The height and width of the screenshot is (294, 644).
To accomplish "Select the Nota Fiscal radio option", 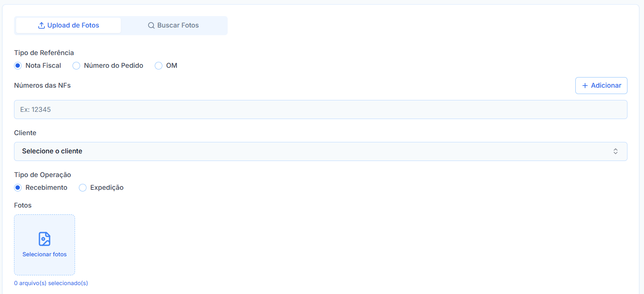I will click(x=18, y=66).
